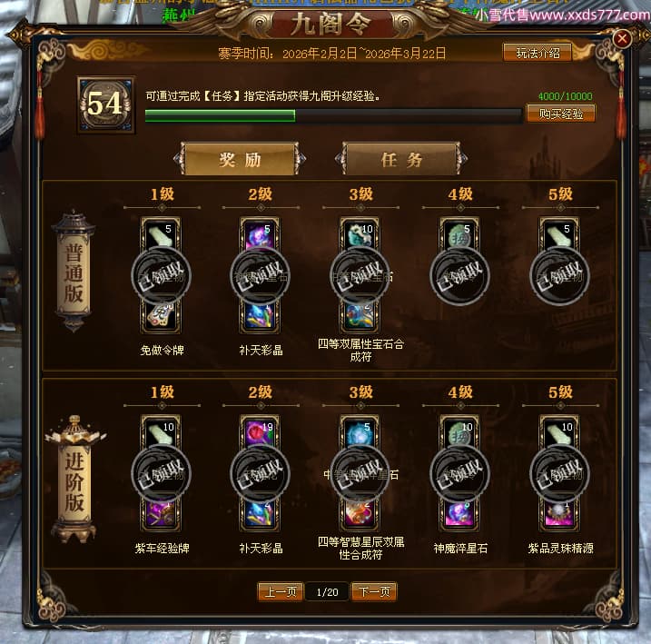Viewport: 651px width, 644px height.
Task: Click the 购买经验 button
Action: [561, 114]
